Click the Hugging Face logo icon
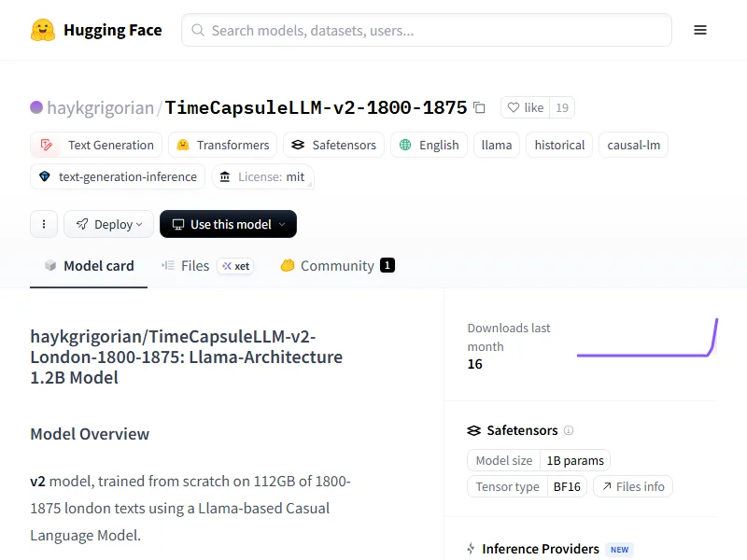Screen dimensions: 747x560 [43, 30]
